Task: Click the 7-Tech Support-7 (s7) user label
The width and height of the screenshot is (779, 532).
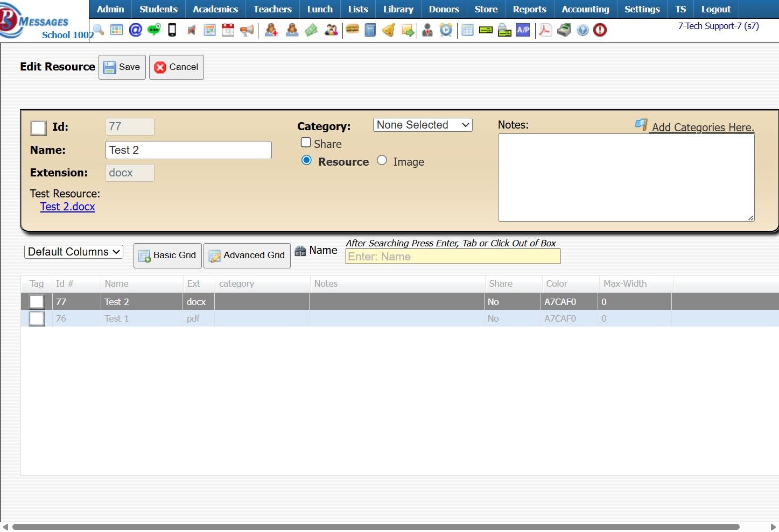Action: coord(719,26)
